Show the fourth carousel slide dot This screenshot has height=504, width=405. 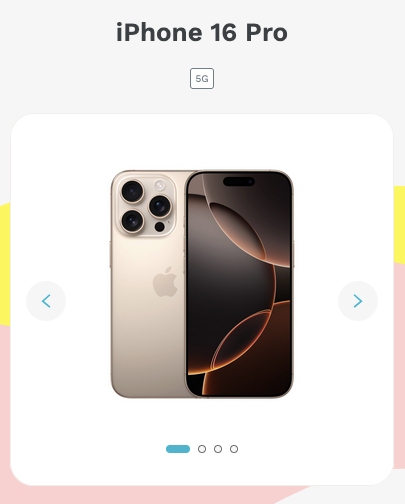[x=234, y=449]
